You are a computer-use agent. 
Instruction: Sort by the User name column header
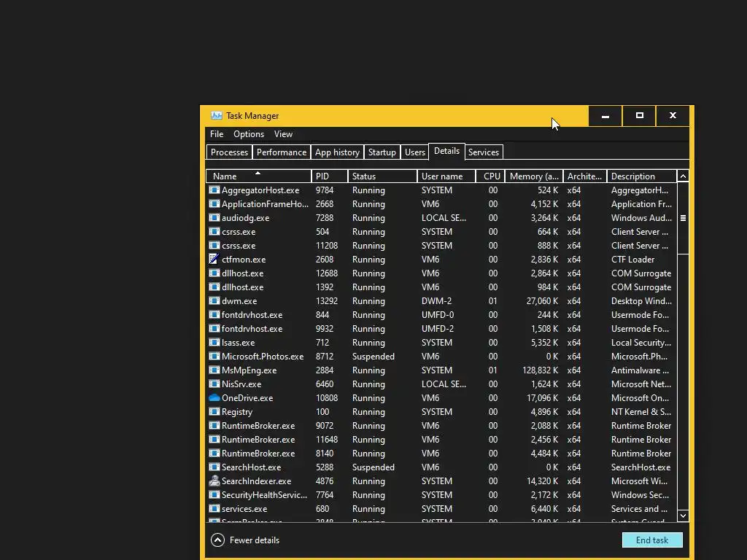pyautogui.click(x=446, y=176)
